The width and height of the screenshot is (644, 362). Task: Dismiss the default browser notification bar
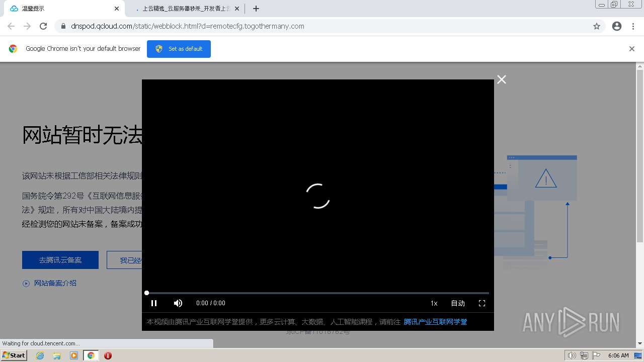[632, 49]
